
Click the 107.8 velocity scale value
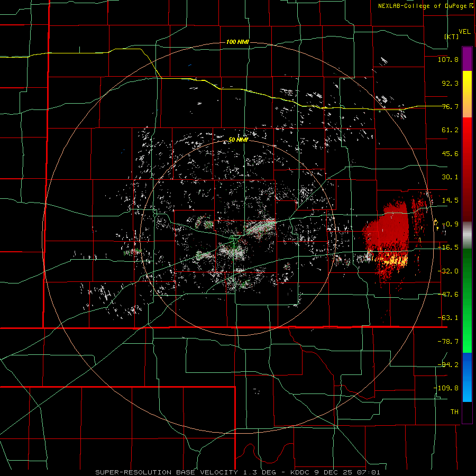coord(448,59)
